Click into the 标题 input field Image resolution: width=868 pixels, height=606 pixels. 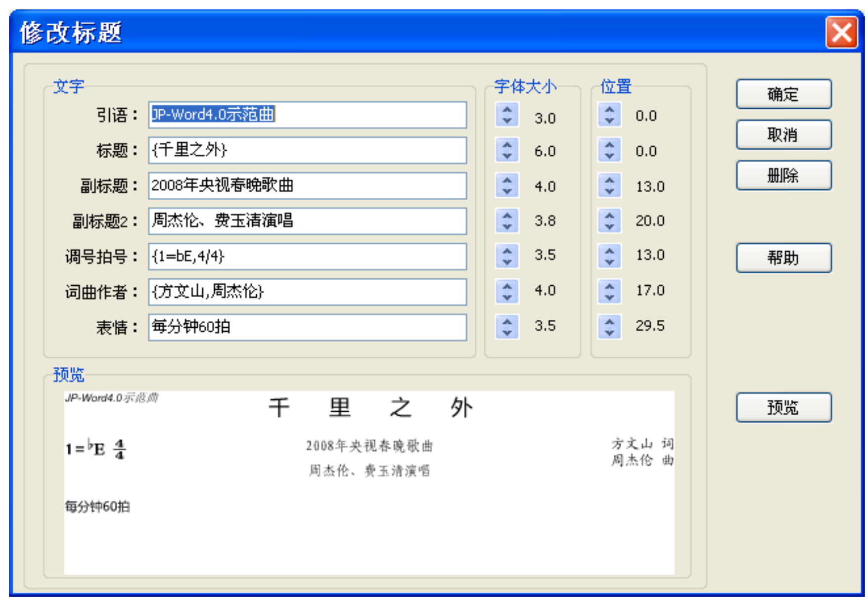[x=307, y=150]
